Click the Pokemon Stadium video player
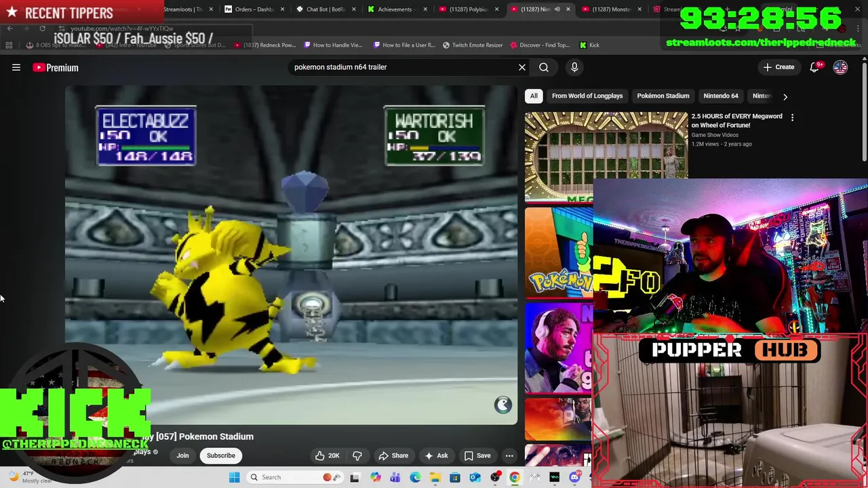Viewport: 868px width, 488px height. pyautogui.click(x=292, y=255)
